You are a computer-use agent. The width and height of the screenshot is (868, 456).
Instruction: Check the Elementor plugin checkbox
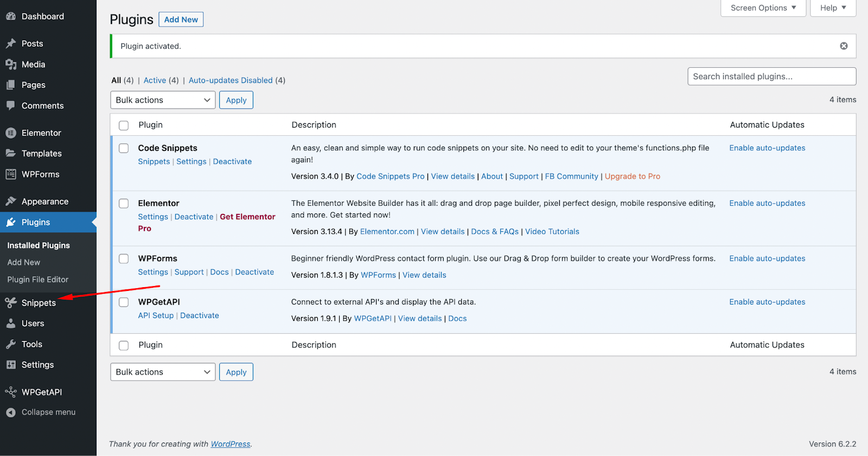pos(124,204)
